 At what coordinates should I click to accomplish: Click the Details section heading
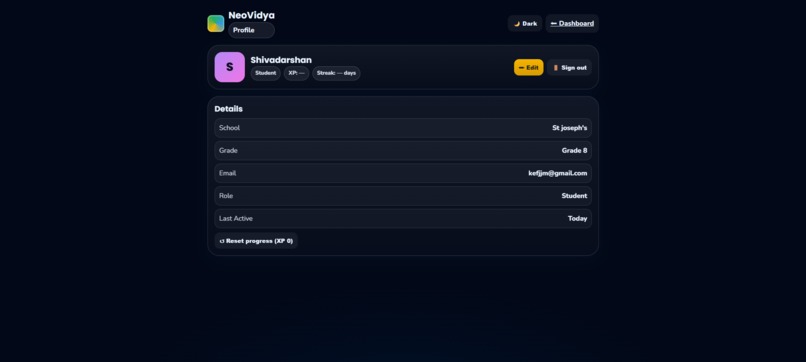pos(229,109)
